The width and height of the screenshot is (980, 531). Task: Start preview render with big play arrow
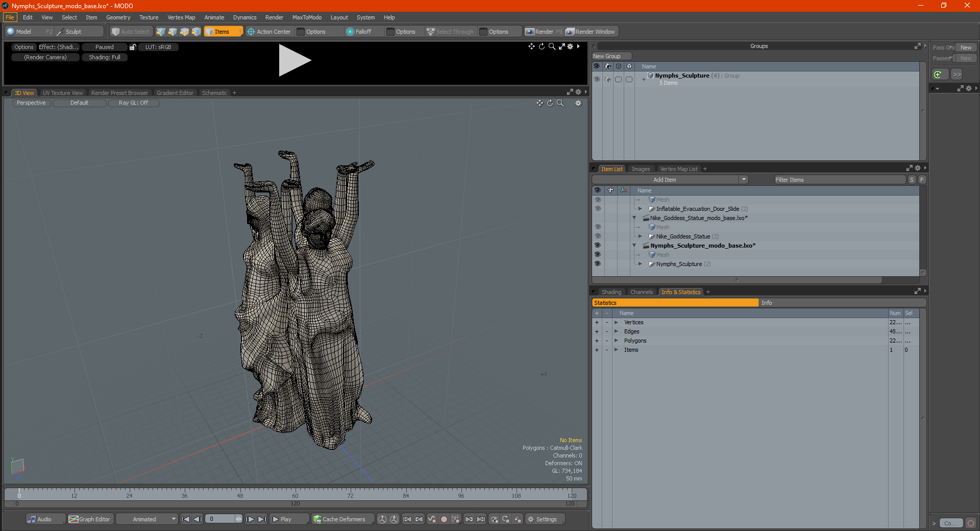(x=295, y=60)
